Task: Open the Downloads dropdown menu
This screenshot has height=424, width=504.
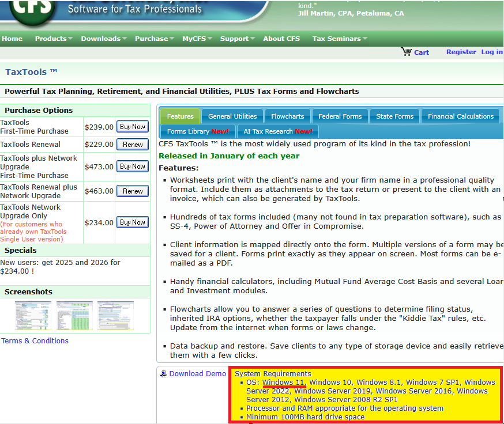Action: [x=104, y=39]
